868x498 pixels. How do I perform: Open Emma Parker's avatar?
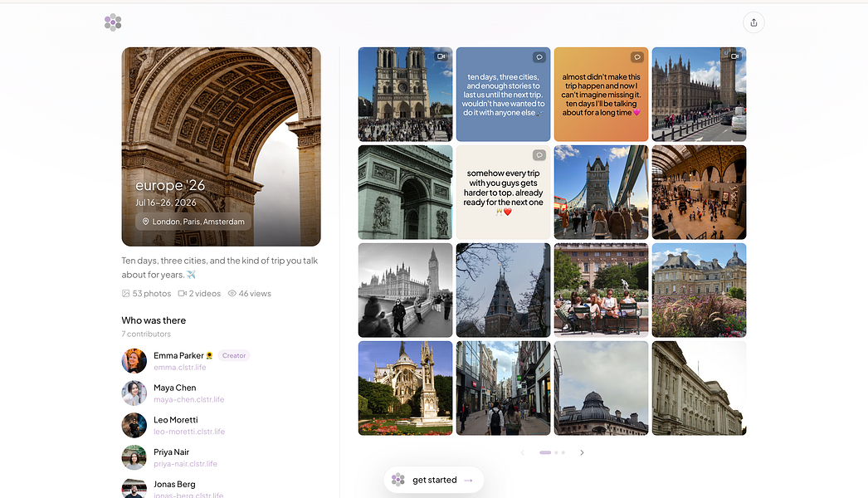pos(134,361)
